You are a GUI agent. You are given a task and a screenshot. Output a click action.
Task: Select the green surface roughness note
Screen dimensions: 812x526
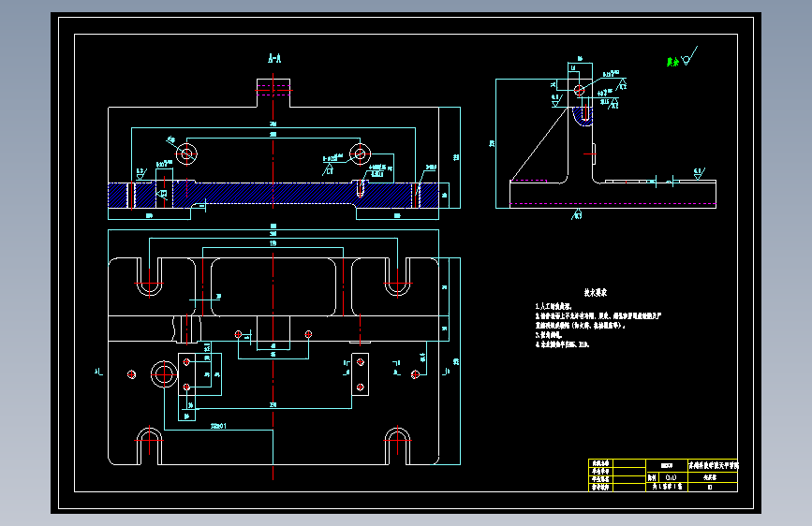[x=672, y=62]
